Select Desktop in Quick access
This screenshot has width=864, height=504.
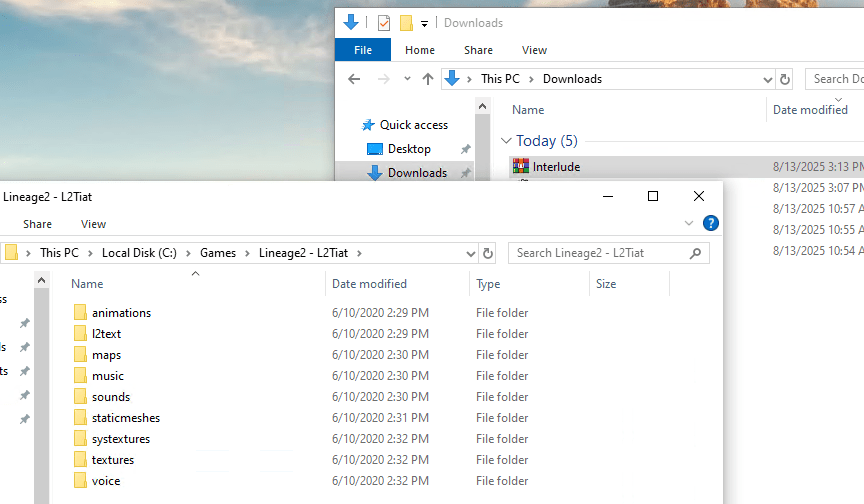(x=409, y=149)
